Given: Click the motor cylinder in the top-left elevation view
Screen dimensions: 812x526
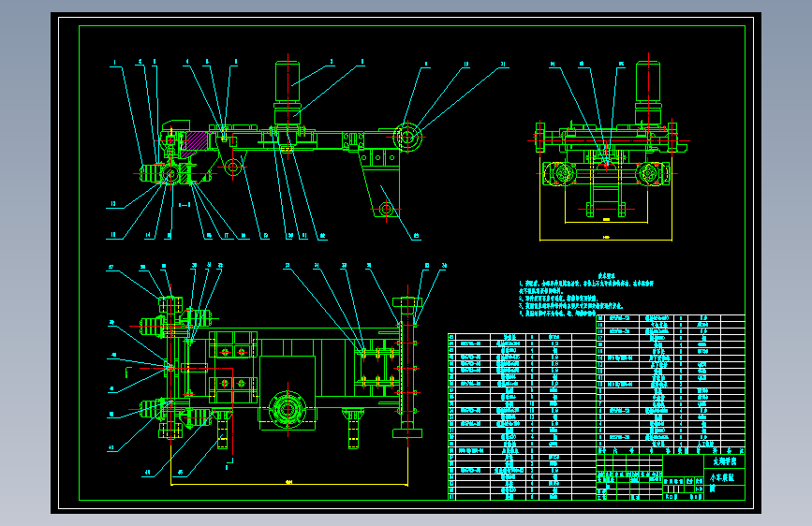Looking at the screenshot, I should [x=287, y=81].
